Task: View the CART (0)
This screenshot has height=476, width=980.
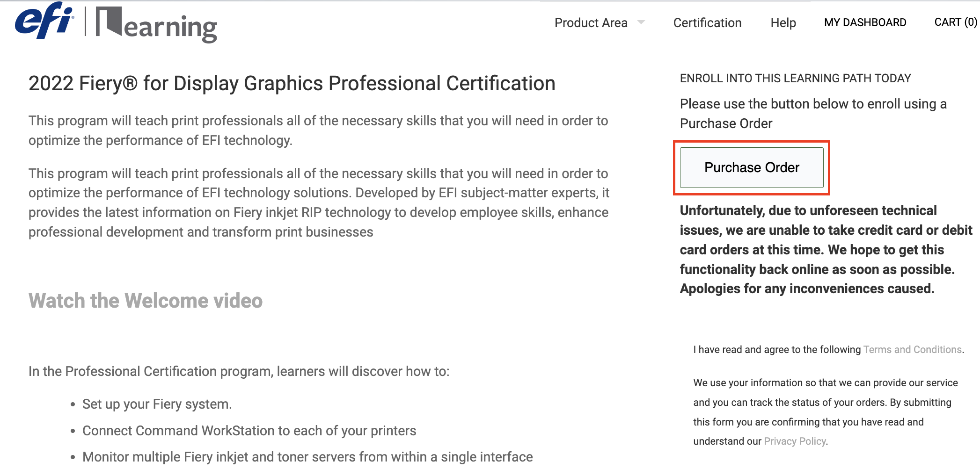Action: pos(956,22)
